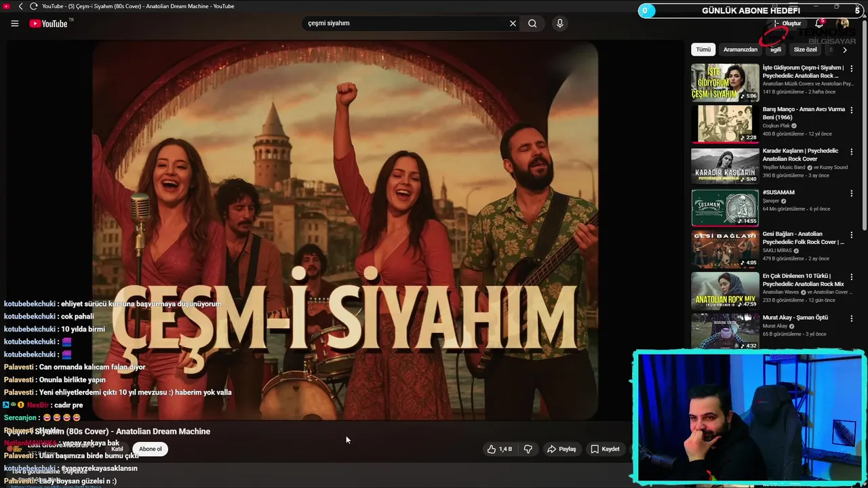This screenshot has height=488, width=868.
Task: Open the Oluştur create button
Action: 787,24
